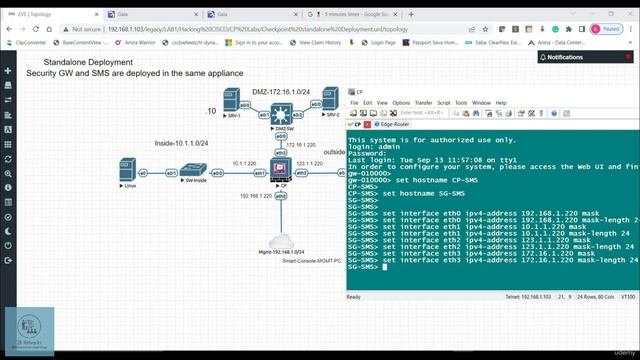Click the Copy icon in SecureCRT toolbar

click(456, 113)
